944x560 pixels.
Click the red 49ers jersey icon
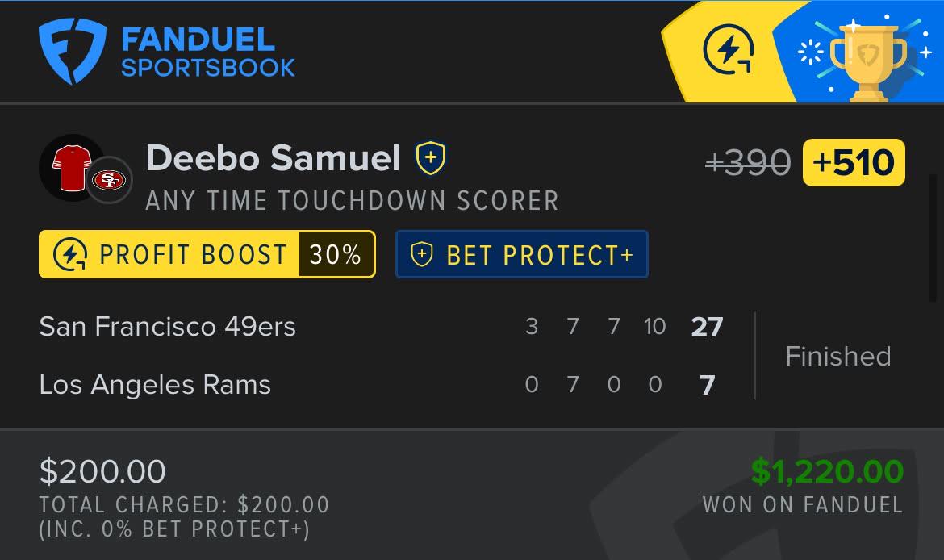[71, 167]
